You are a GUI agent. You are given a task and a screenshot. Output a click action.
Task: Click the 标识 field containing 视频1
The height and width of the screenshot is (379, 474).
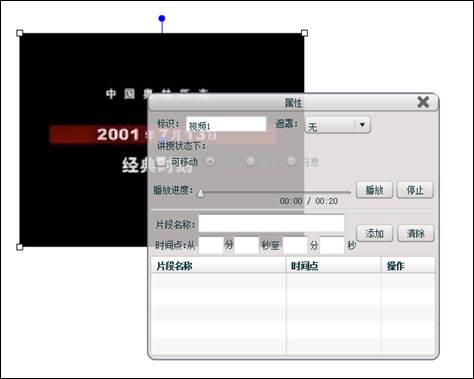tap(226, 124)
